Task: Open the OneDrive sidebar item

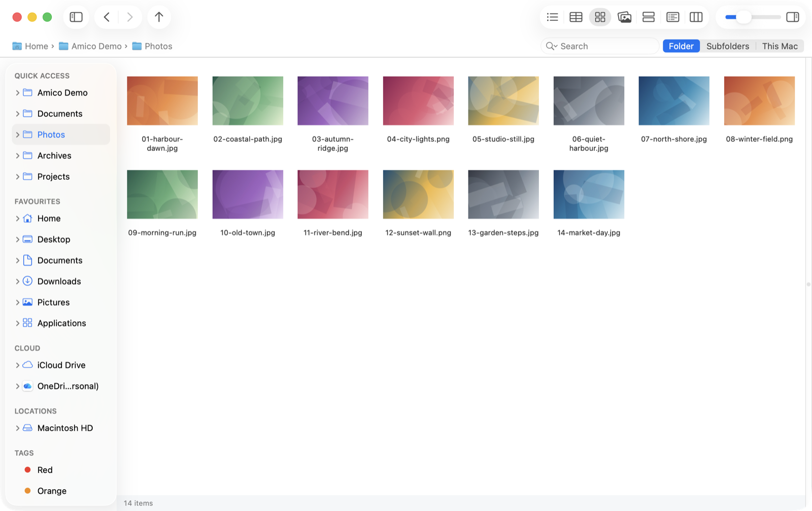Action: (x=61, y=386)
